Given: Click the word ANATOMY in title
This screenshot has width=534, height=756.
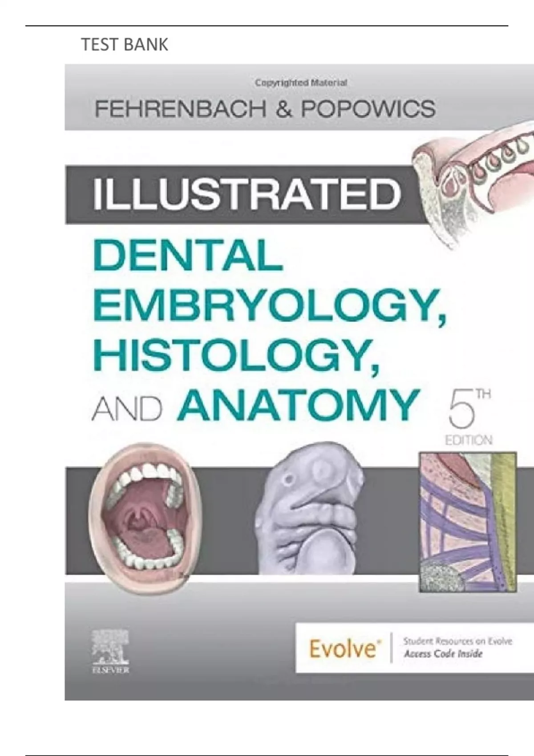Looking at the screenshot, I should (298, 405).
